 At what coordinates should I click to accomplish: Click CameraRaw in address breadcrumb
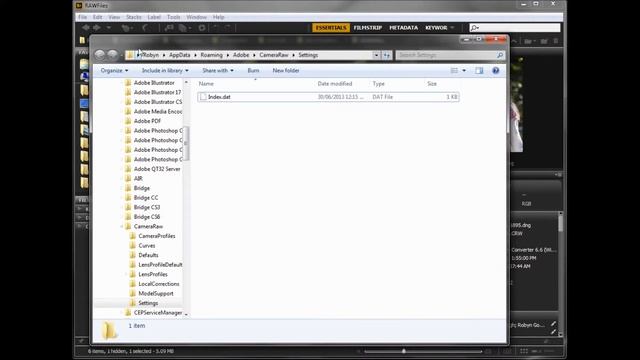tap(274, 55)
